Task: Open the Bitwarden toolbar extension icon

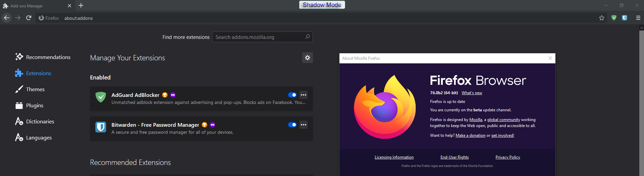Action: click(x=625, y=18)
